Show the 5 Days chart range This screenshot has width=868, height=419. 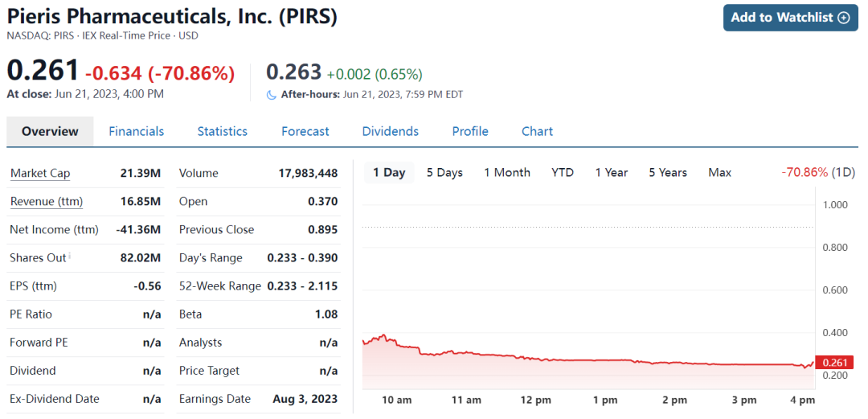[444, 172]
